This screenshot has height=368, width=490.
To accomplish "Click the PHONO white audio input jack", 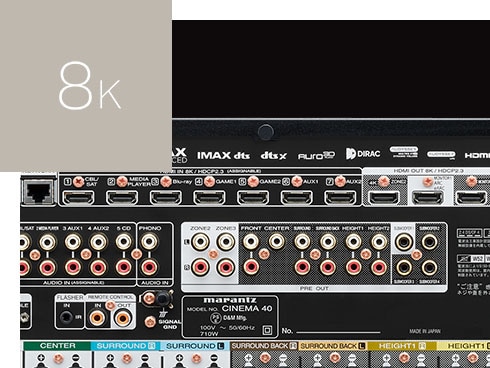I will [149, 242].
